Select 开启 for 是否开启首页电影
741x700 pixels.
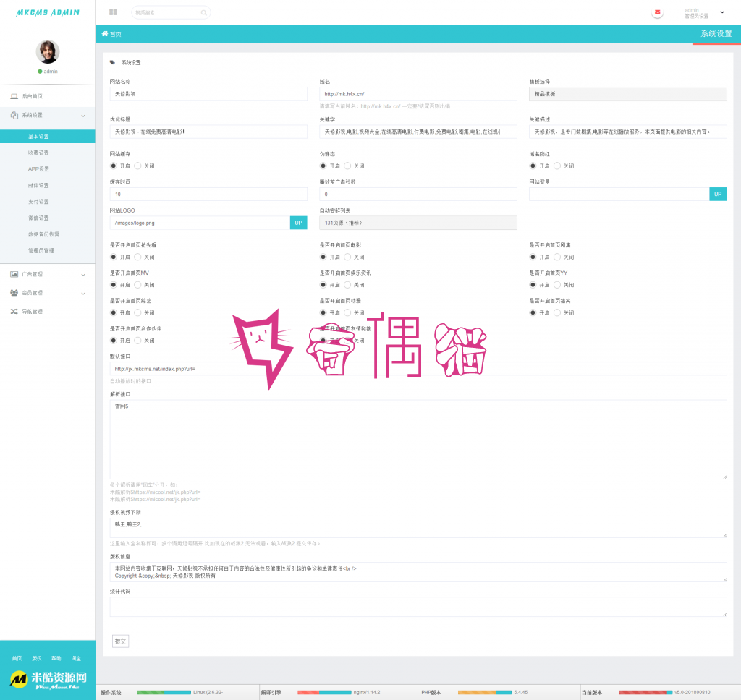point(323,257)
